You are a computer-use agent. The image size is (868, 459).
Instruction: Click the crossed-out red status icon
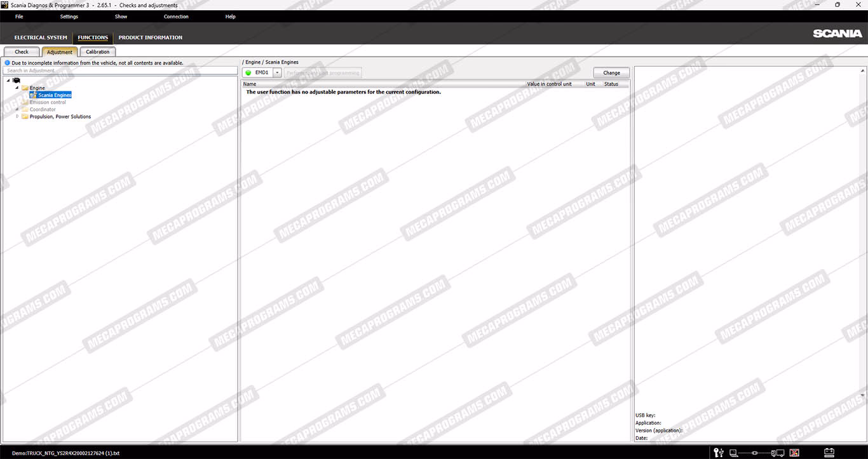(794, 453)
